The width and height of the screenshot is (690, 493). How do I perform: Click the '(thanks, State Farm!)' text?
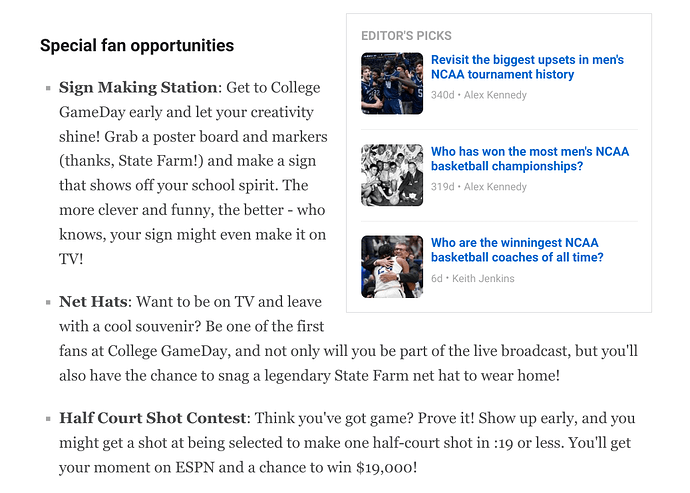tap(131, 161)
